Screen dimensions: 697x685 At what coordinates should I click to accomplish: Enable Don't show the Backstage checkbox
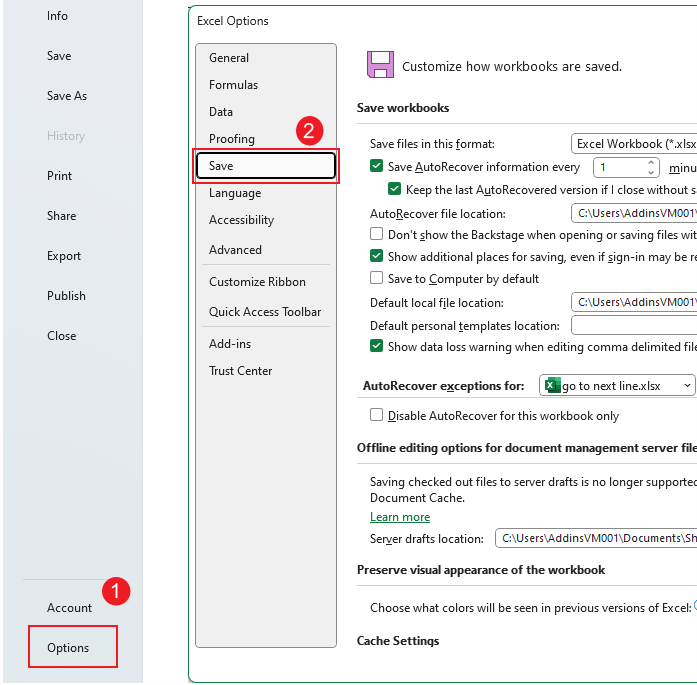tap(377, 234)
